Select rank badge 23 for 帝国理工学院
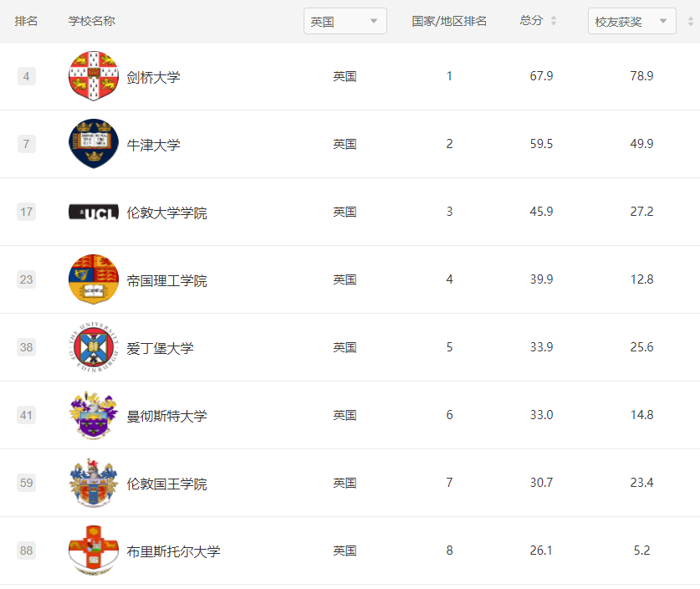The width and height of the screenshot is (700, 589). pyautogui.click(x=26, y=280)
